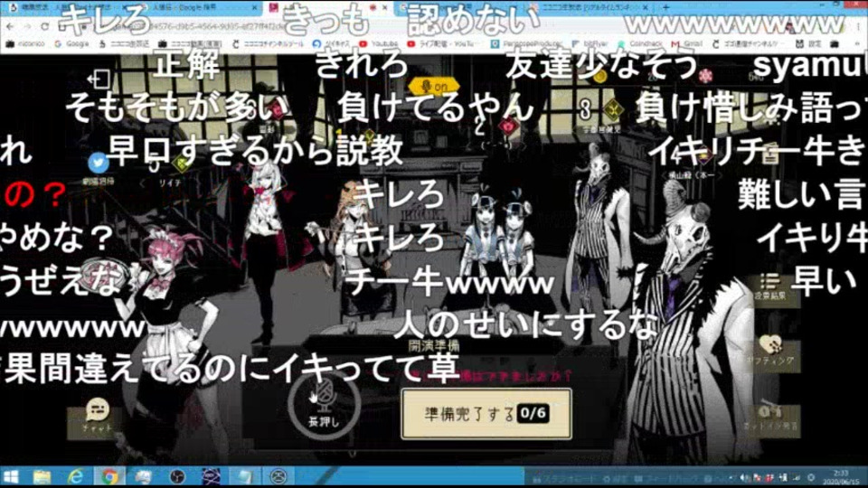
Task: Click the 開演準備 status label
Action: [435, 346]
